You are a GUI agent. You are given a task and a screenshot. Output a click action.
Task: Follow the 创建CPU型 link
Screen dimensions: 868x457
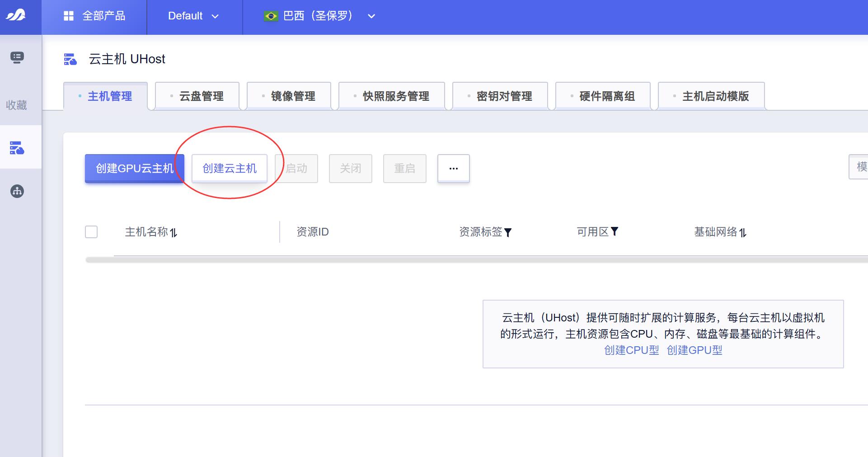pyautogui.click(x=631, y=350)
